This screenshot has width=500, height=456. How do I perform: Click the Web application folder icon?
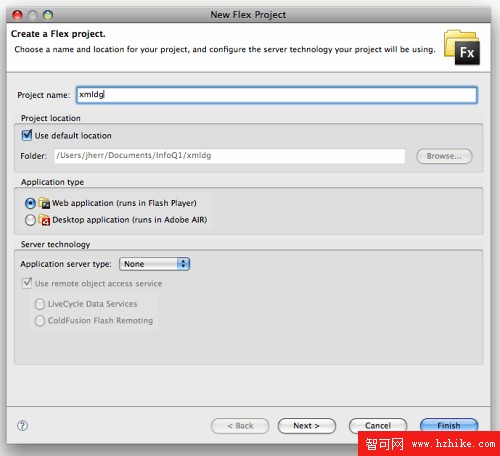44,203
